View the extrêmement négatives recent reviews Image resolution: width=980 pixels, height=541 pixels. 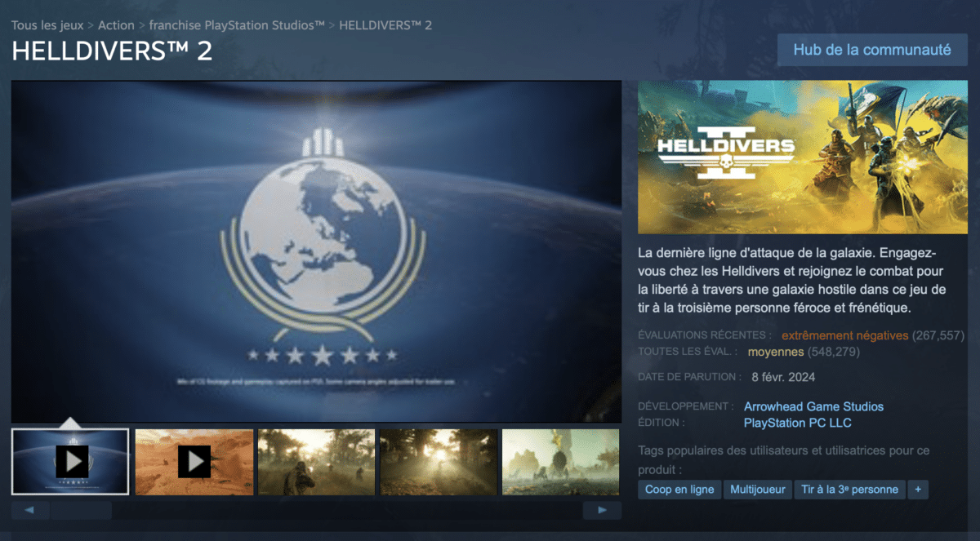pos(844,335)
